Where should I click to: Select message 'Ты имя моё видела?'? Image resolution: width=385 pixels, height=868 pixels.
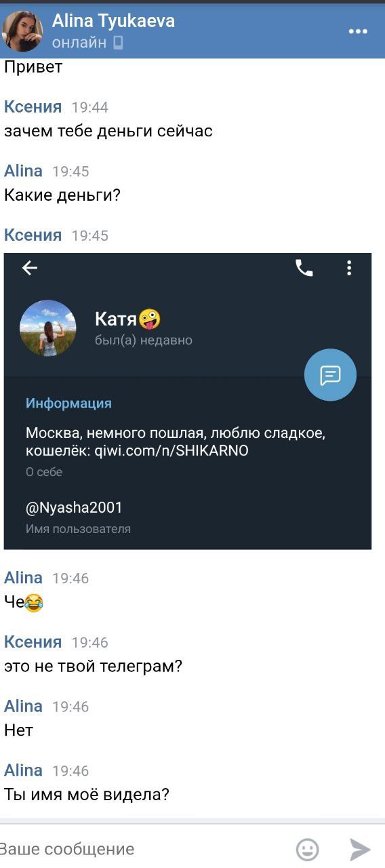tap(87, 795)
